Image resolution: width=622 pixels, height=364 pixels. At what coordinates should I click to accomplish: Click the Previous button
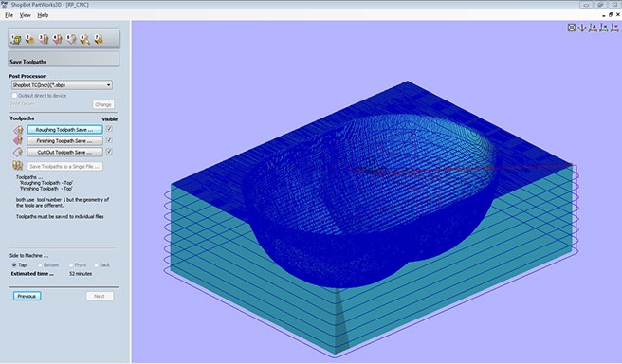[27, 296]
